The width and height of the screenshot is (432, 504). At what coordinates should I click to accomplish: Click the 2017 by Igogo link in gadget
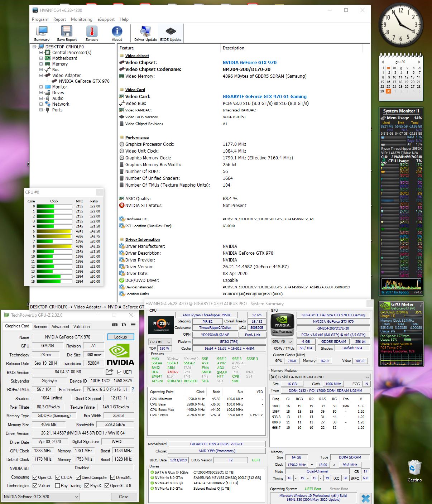coord(395,292)
